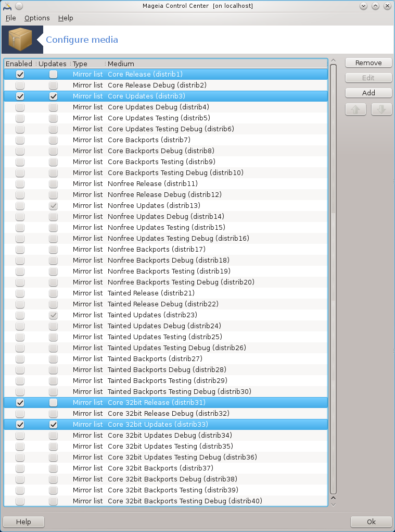Select row Core Backports Testing Debug (distrib10)
The height and width of the screenshot is (532, 395).
(165, 172)
